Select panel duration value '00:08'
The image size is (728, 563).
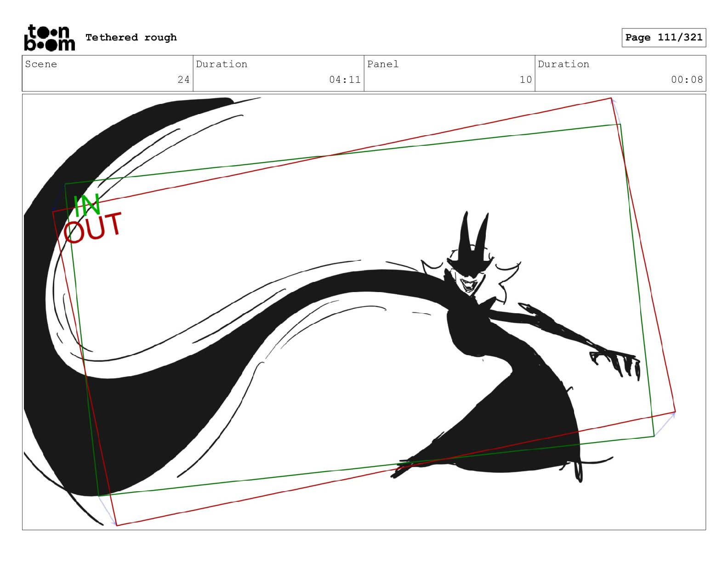coord(687,80)
